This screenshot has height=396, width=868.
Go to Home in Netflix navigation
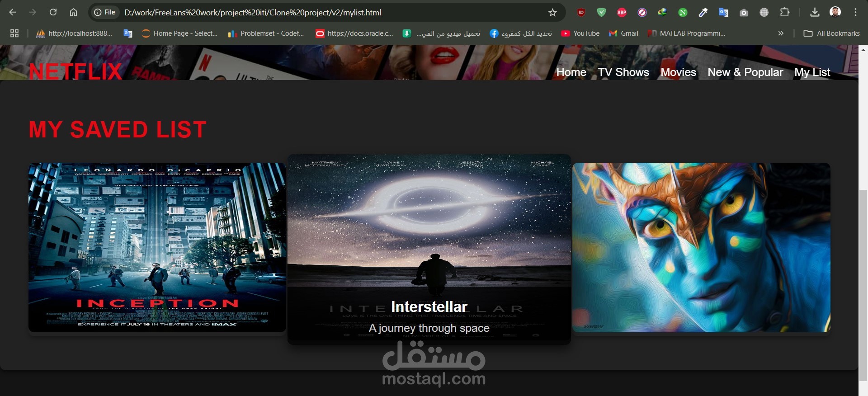(x=571, y=72)
